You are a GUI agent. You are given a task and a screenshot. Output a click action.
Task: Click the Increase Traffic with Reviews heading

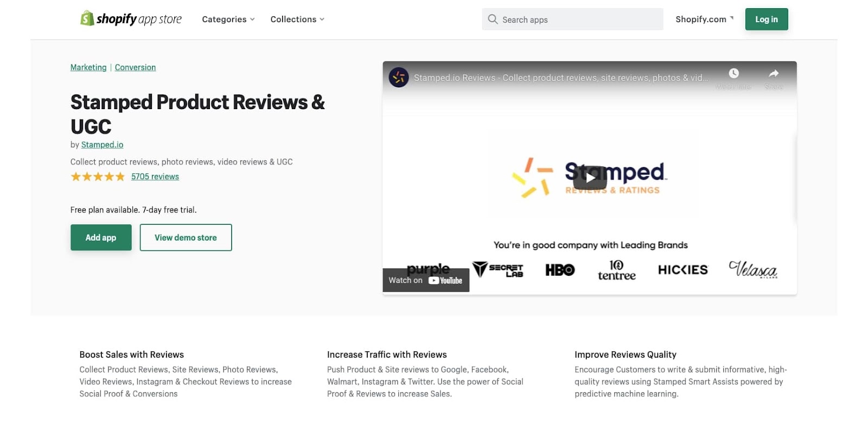(387, 355)
